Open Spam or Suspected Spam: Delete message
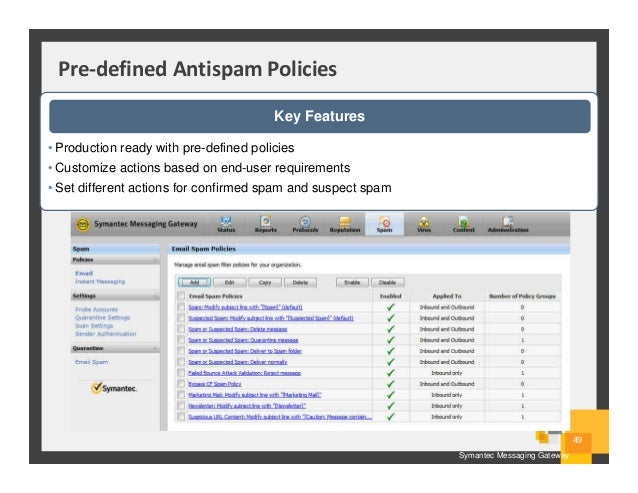 point(238,329)
